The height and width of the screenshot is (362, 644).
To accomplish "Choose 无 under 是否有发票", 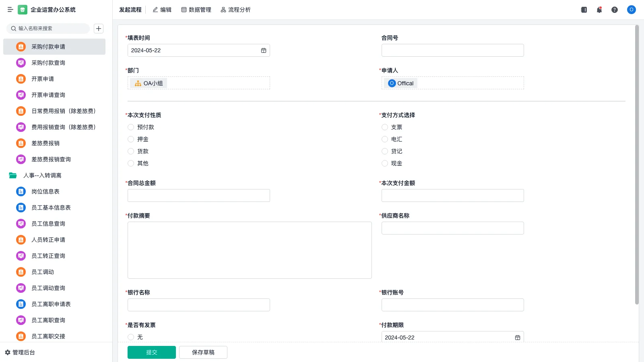I will pos(130,337).
